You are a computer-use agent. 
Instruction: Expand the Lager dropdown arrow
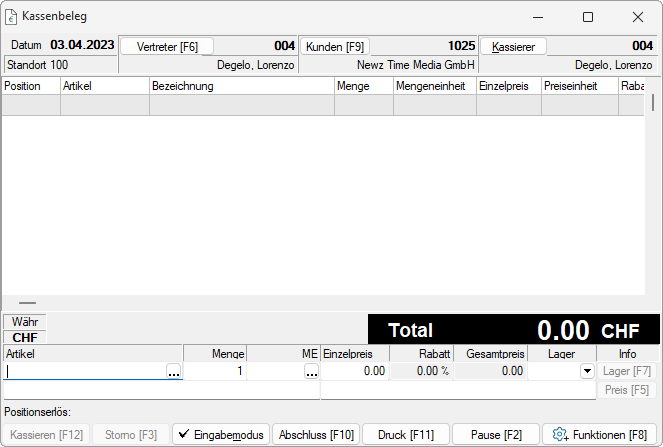[x=585, y=371]
